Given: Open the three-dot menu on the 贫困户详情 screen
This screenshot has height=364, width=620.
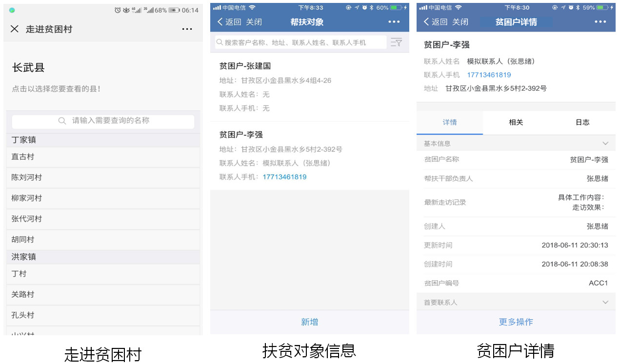Looking at the screenshot, I should coord(600,22).
